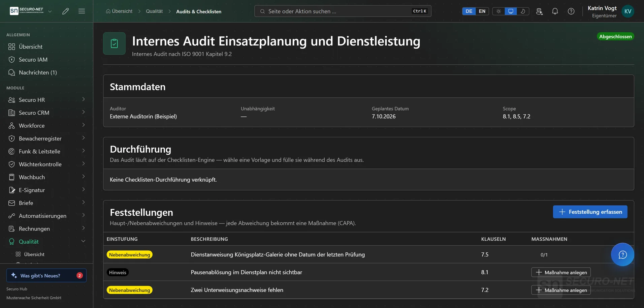Viewport: 644px width, 308px height.
Task: Click finding Dienstanweisung Königsplatz-Galerie ohne Datum
Action: coord(278,254)
